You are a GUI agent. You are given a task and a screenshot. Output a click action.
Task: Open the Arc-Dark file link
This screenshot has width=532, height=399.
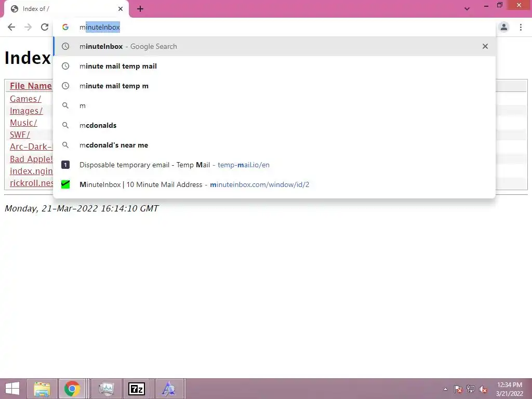(x=31, y=147)
